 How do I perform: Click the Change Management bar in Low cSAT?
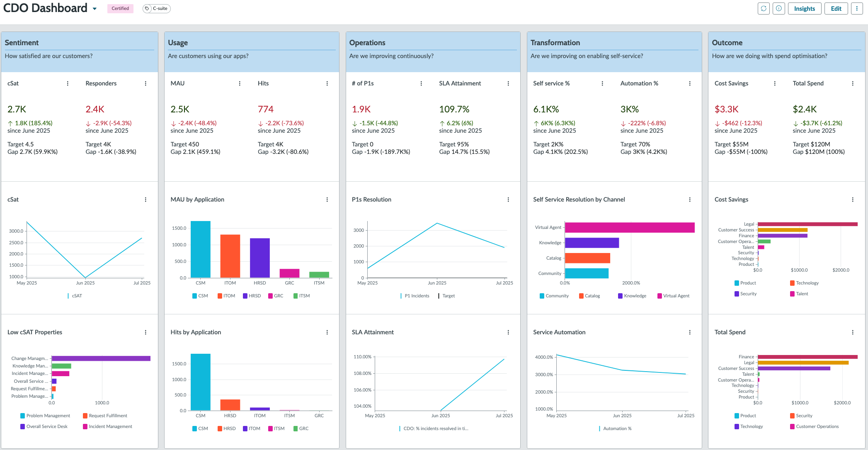[101, 358]
